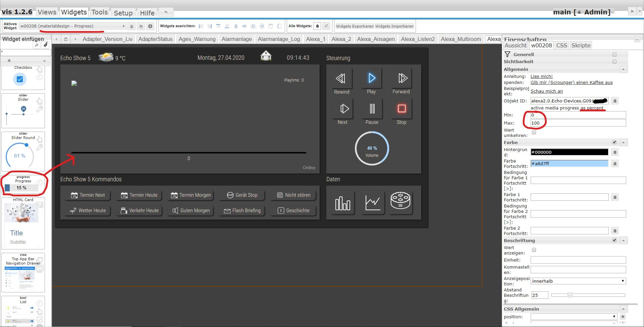The height and width of the screenshot is (327, 644).
Task: Align widgets to the left edge
Action: (201, 26)
